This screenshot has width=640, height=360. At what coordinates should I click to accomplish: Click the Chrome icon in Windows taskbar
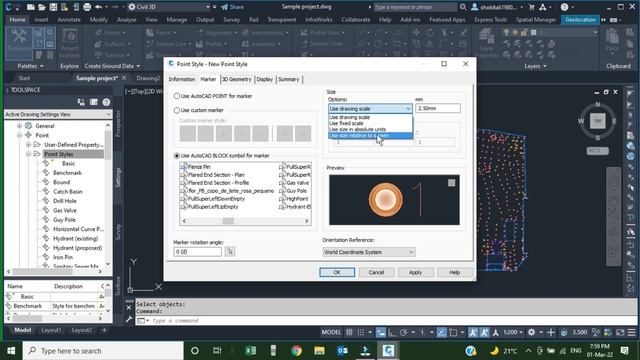(297, 351)
